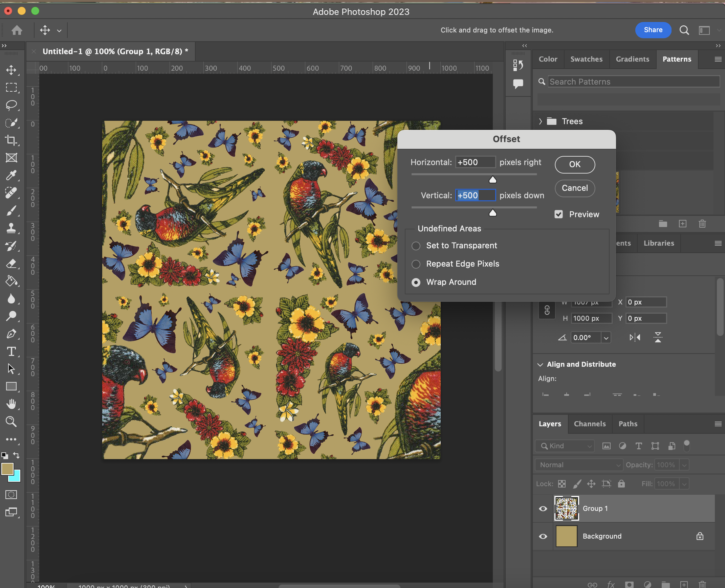Select the Hand tool
This screenshot has width=725, height=588.
point(11,404)
